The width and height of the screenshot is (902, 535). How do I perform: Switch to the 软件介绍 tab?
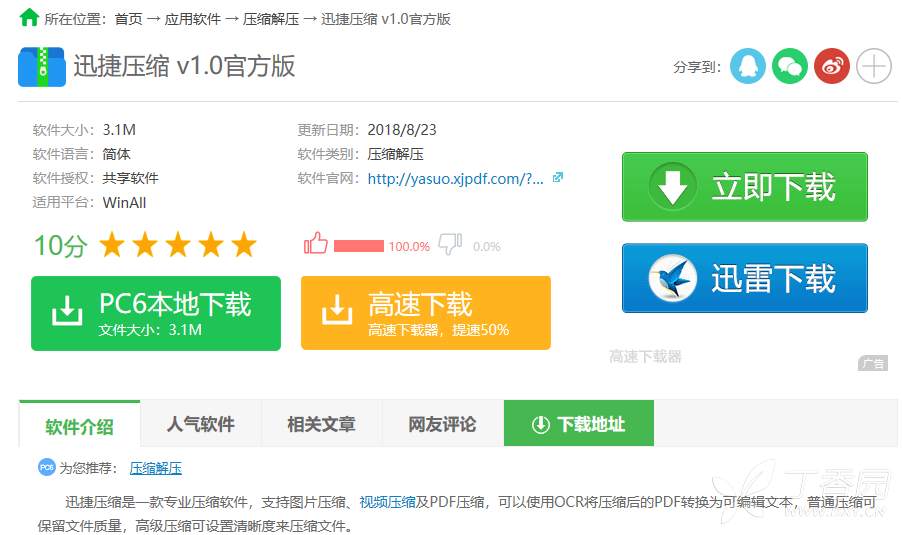[x=79, y=426]
